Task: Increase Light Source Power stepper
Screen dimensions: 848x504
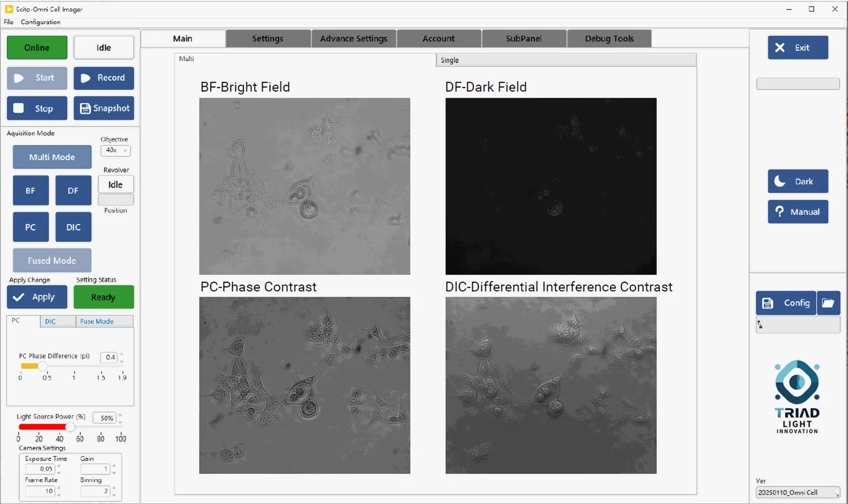Action: coord(120,415)
